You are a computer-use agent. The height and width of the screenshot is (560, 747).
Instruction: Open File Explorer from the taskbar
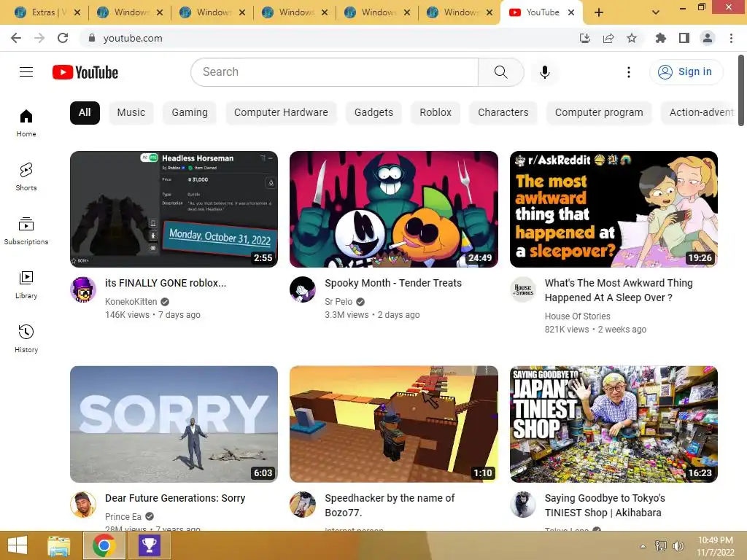[x=59, y=545]
